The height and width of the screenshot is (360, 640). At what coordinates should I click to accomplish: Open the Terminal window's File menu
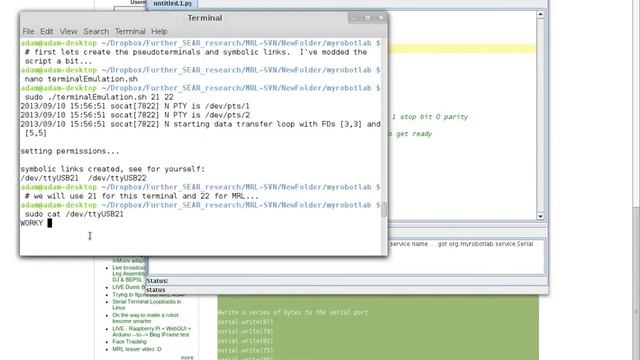click(x=28, y=31)
